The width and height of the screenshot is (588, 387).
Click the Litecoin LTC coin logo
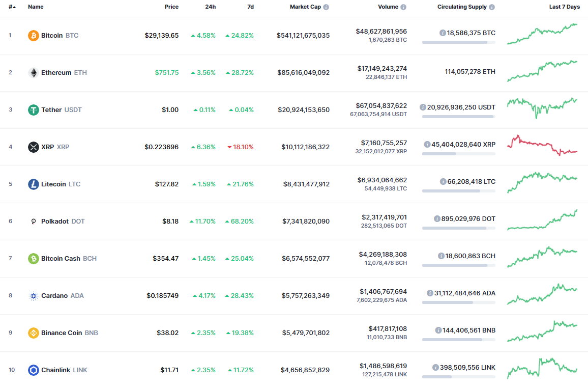point(33,184)
